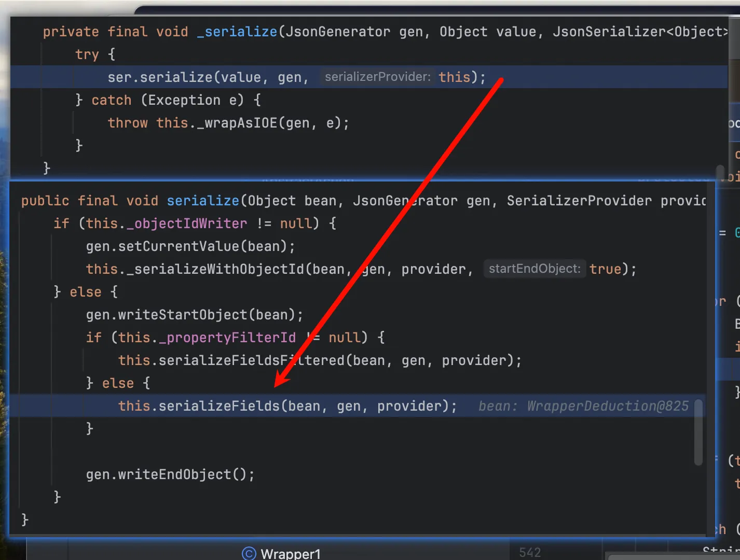Select the Wrapper1 class label
Screen dimensions: 740x560
[x=291, y=553]
